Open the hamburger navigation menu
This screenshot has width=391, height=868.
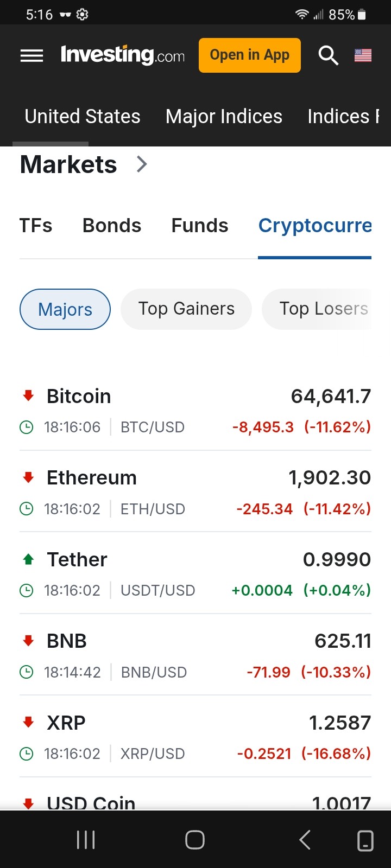[31, 55]
